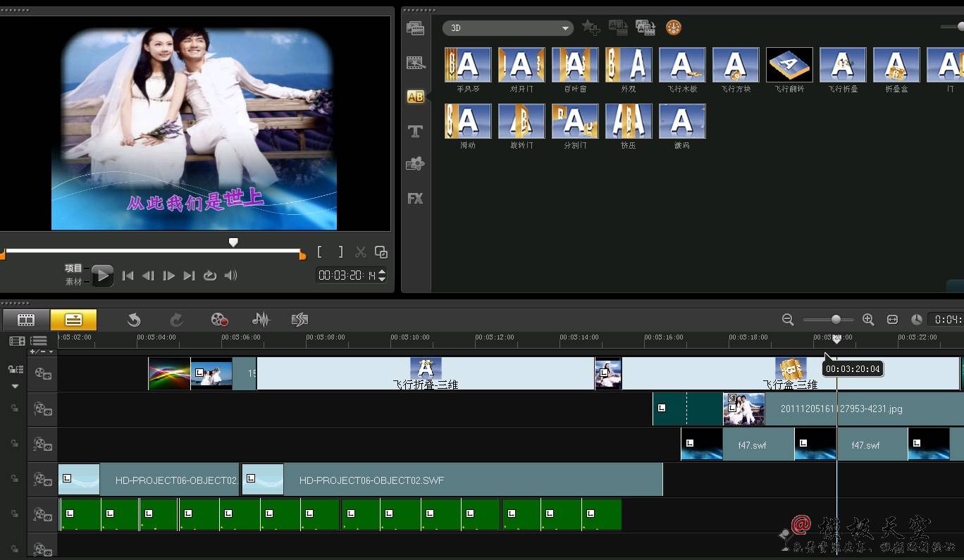Select the 漩涡 transition thumbnail

682,121
